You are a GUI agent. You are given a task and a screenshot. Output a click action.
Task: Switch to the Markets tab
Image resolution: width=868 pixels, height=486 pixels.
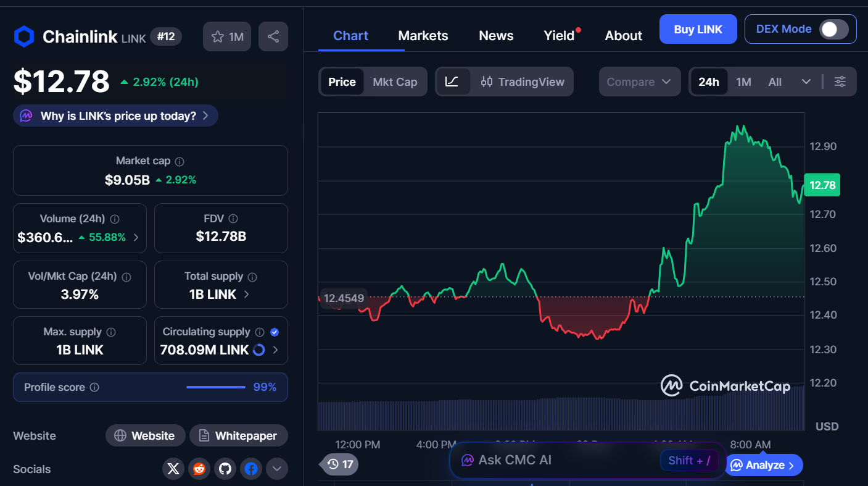[x=423, y=36]
